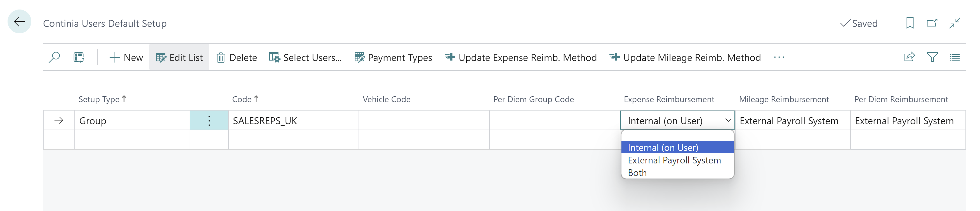Click the analysis mode icon beside search

pos(79,58)
